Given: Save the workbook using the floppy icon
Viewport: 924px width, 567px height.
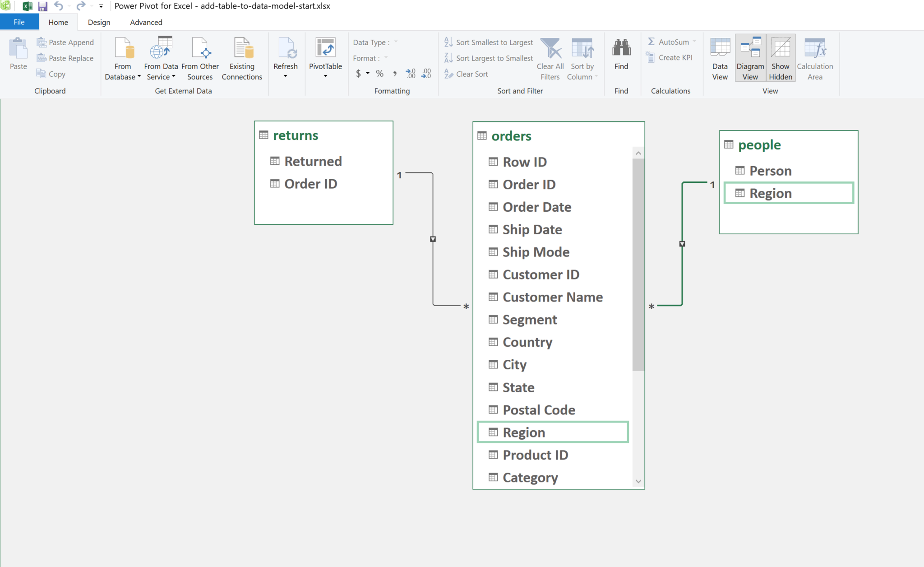Looking at the screenshot, I should (x=42, y=6).
